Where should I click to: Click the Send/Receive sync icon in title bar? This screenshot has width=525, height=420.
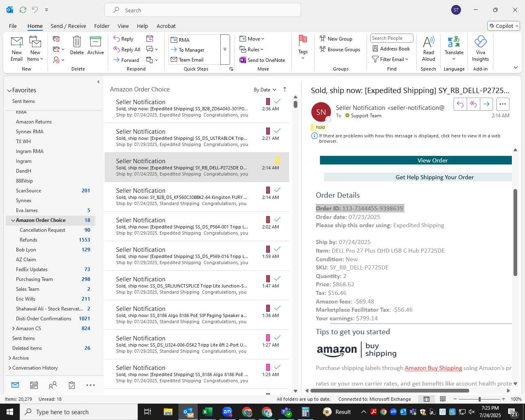pos(23,10)
